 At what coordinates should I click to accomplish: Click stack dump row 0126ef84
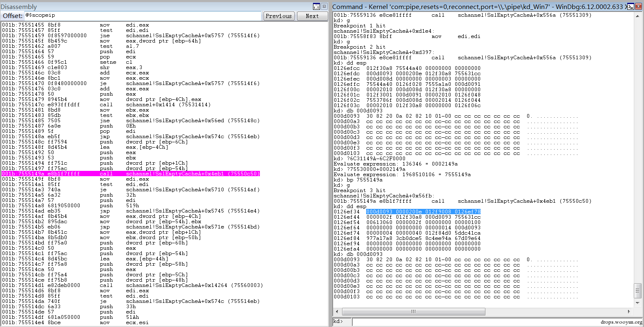407,238
